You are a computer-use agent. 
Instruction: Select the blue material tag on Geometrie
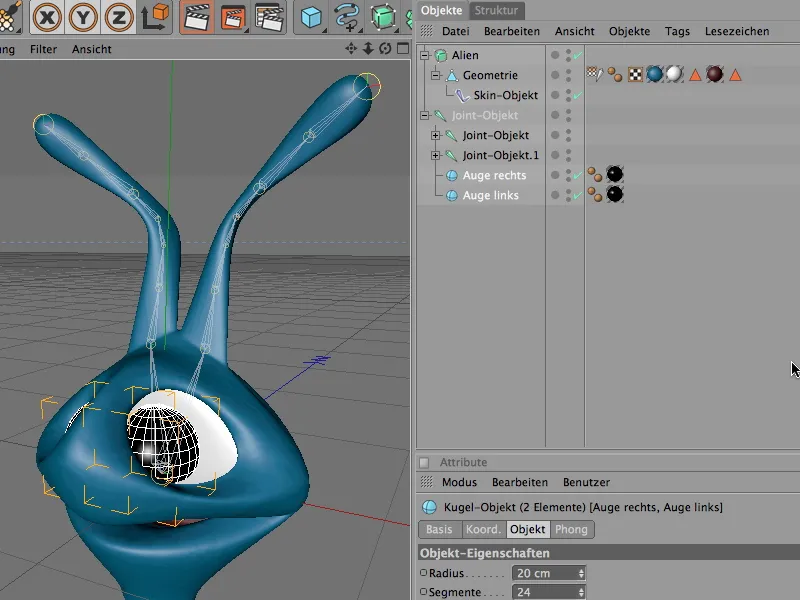pyautogui.click(x=655, y=74)
